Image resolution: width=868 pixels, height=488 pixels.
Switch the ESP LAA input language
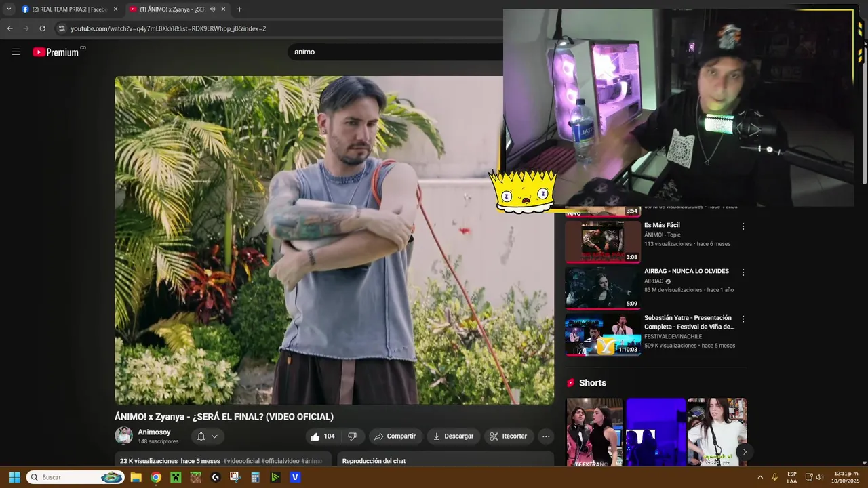pyautogui.click(x=792, y=477)
